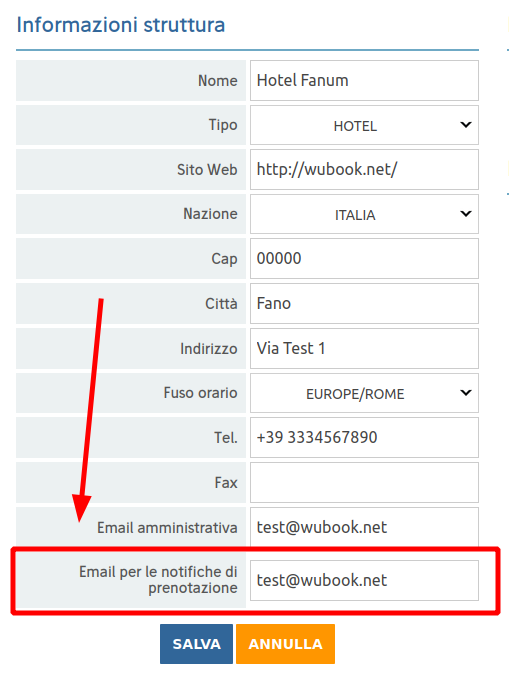Screen dimensions: 509x680
Task: Click the empty Fax input field
Action: (364, 482)
